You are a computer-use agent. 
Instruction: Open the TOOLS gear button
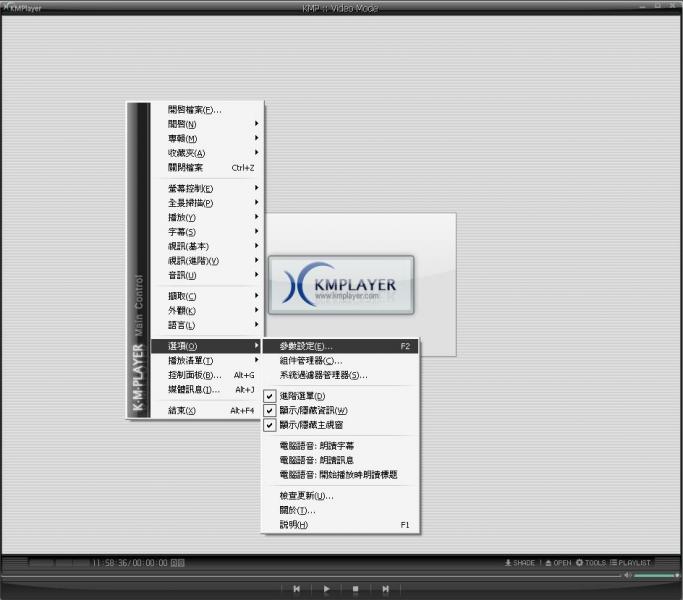pyautogui.click(x=591, y=563)
